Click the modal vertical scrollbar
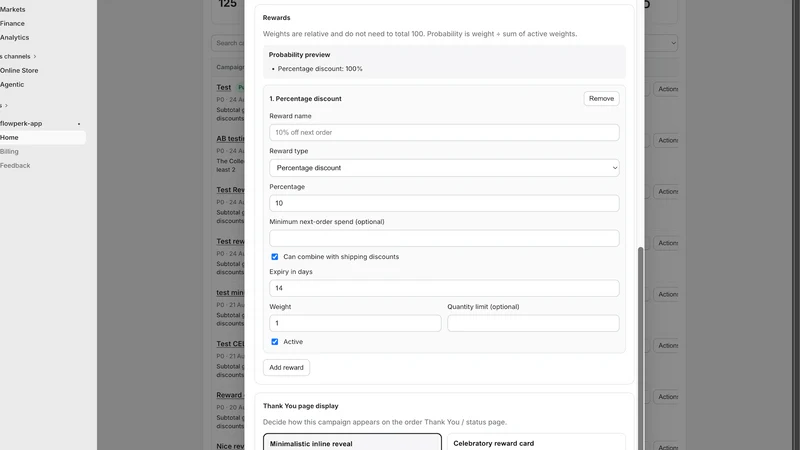The height and width of the screenshot is (450, 800). [640, 347]
